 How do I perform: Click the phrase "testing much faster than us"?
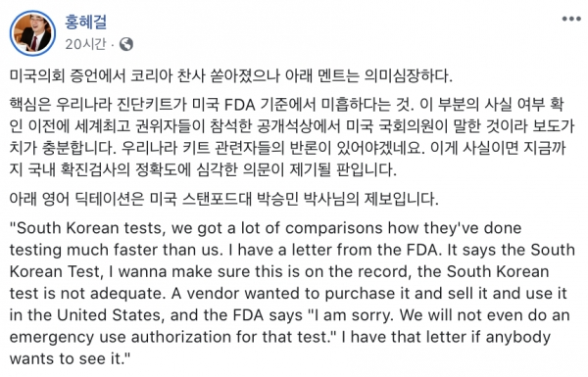point(117,250)
